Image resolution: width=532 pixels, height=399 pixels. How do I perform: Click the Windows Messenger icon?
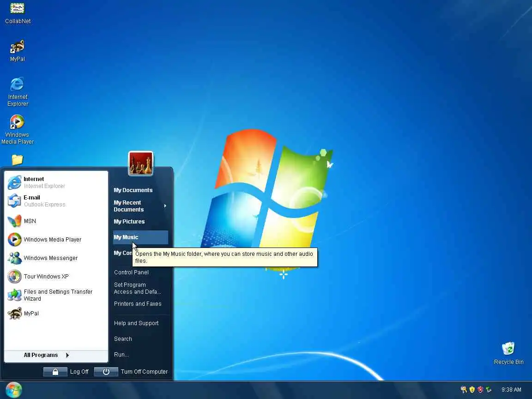(x=14, y=258)
